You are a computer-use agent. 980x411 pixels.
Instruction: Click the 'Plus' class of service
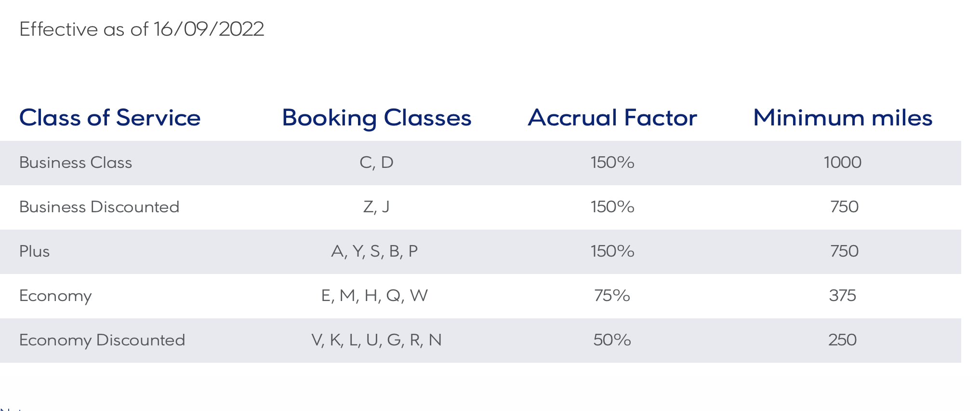pyautogui.click(x=35, y=251)
